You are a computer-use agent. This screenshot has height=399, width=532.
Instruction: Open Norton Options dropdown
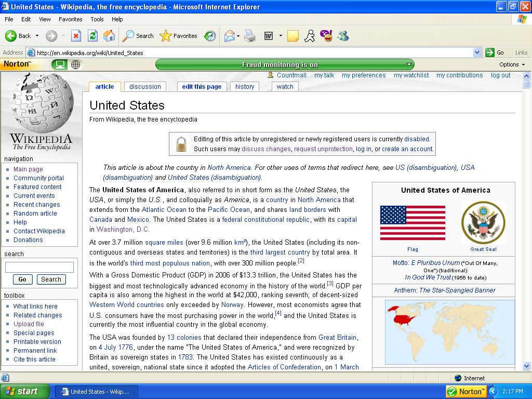click(512, 64)
